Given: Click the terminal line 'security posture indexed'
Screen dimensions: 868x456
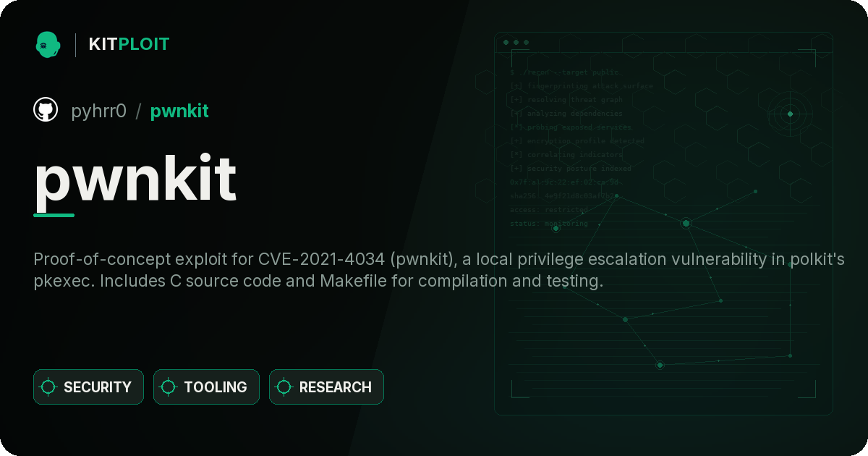Looking at the screenshot, I should tap(571, 169).
